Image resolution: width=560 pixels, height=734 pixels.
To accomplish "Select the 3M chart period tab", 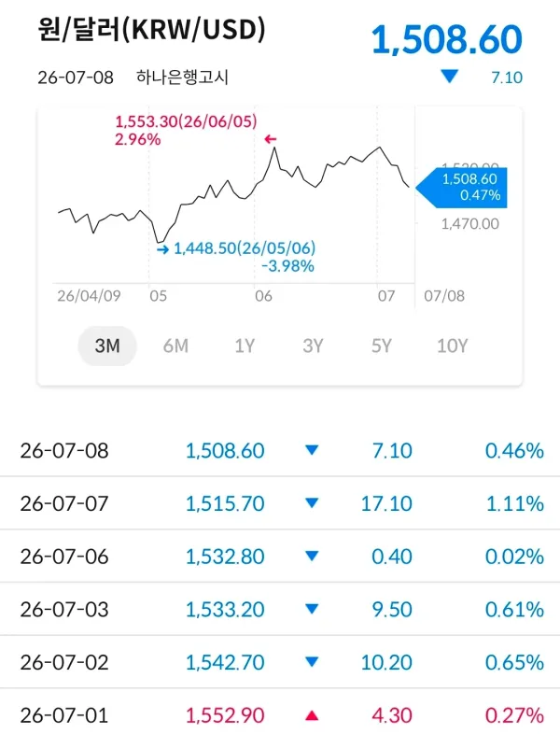I will click(107, 346).
